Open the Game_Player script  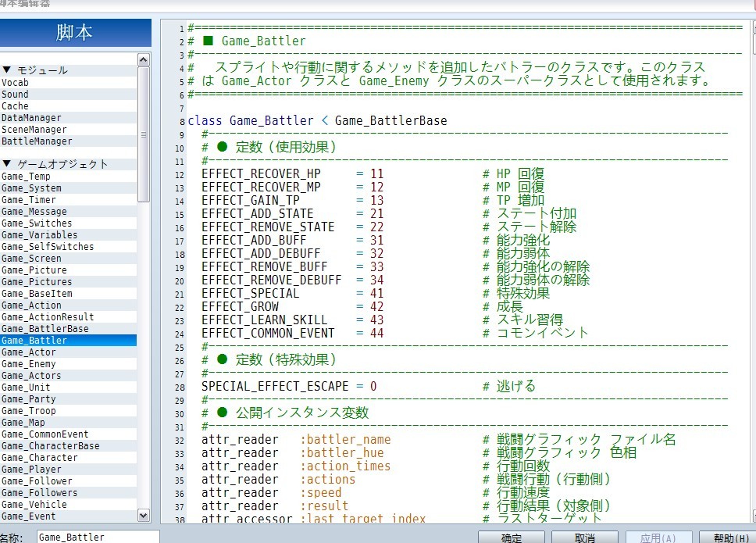pyautogui.click(x=69, y=470)
